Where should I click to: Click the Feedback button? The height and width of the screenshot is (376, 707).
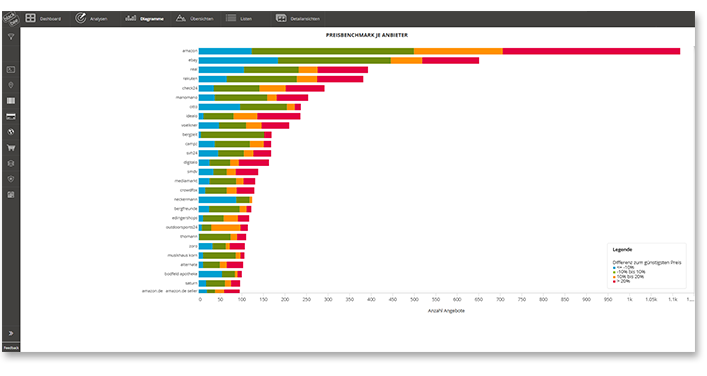pyautogui.click(x=11, y=348)
